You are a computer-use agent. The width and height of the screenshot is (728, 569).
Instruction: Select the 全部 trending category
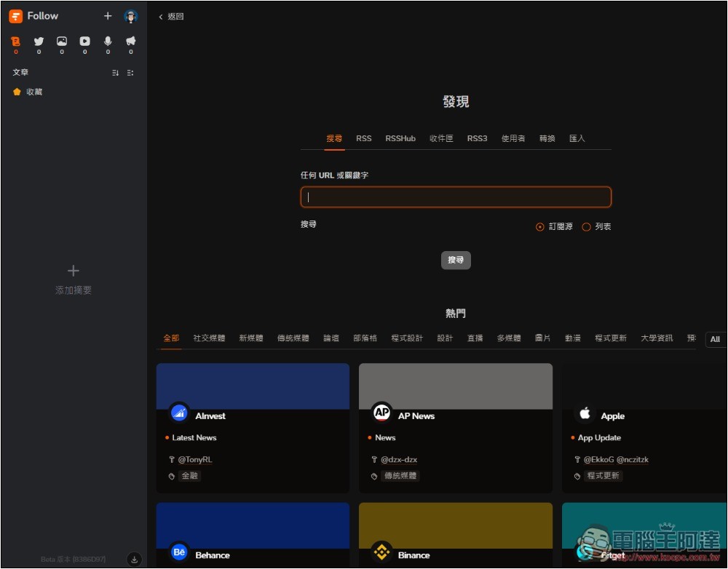171,338
